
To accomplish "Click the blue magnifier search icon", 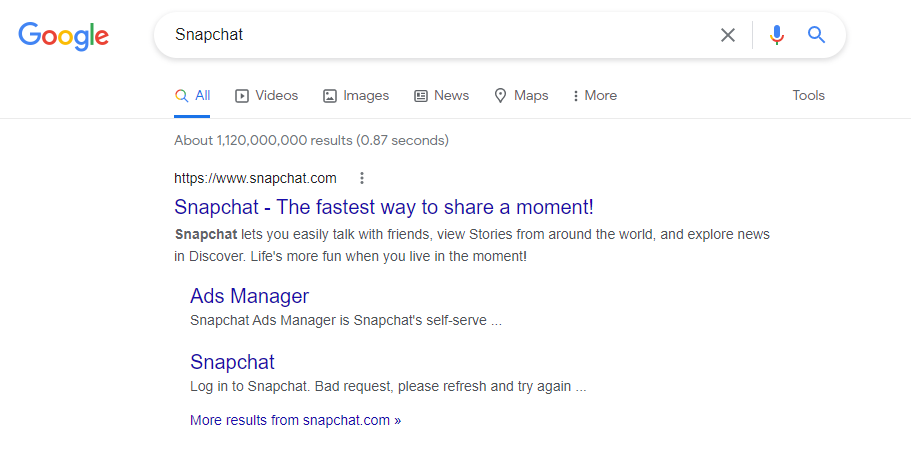I will point(817,35).
